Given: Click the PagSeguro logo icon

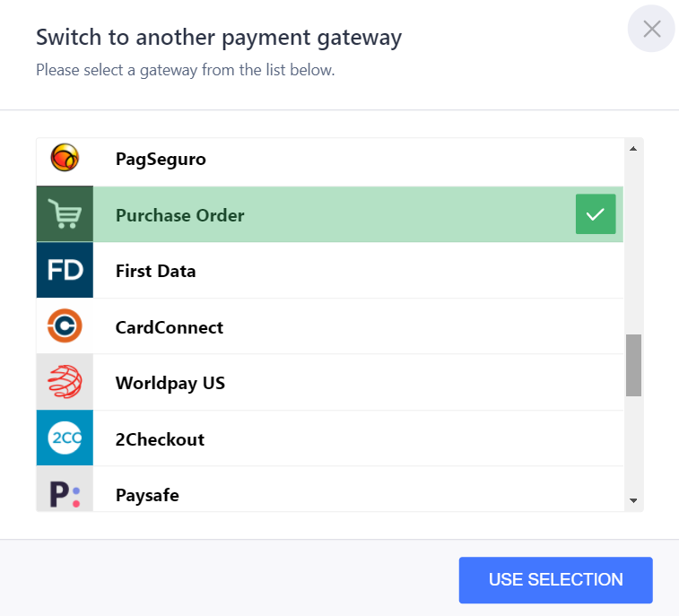Looking at the screenshot, I should (65, 159).
